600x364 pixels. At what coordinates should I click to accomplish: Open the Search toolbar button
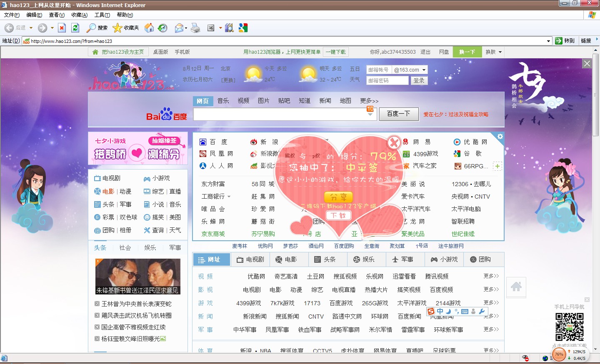click(97, 28)
